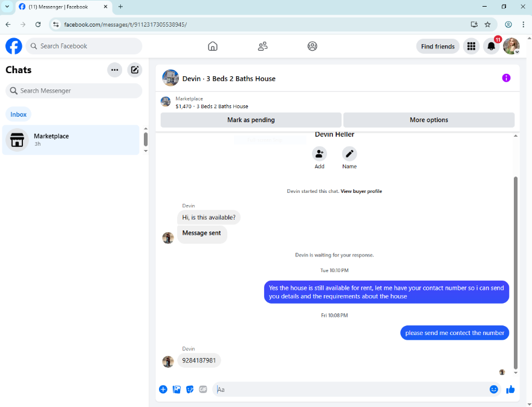The image size is (532, 407).
Task: Click the small Marketplace listing thumbnail
Action: (166, 102)
